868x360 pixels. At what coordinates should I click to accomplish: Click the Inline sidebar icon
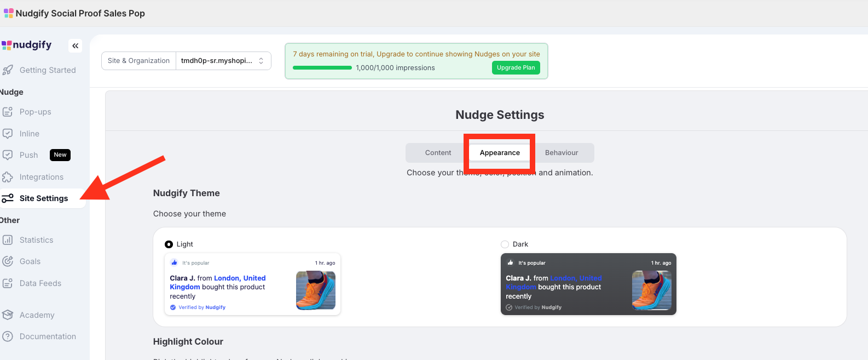(x=8, y=134)
